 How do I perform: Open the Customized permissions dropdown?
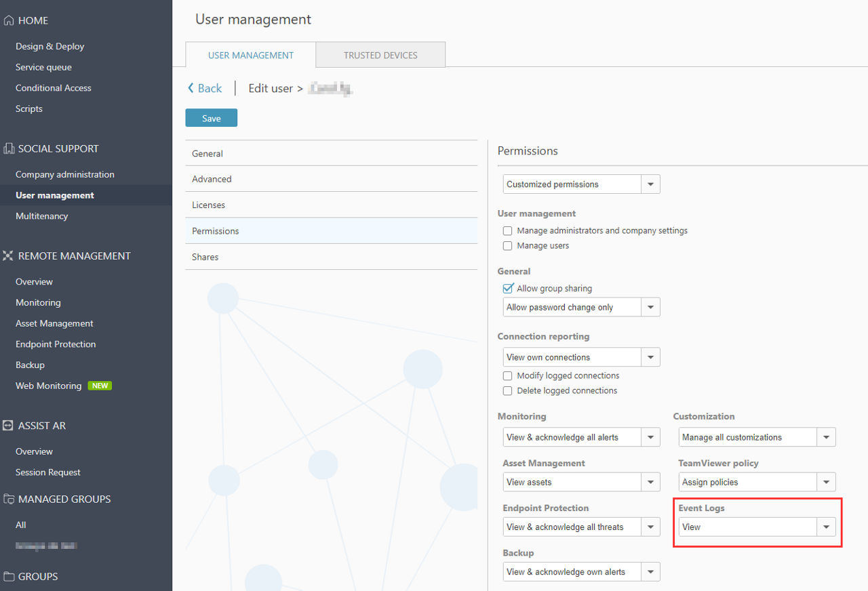pos(581,184)
